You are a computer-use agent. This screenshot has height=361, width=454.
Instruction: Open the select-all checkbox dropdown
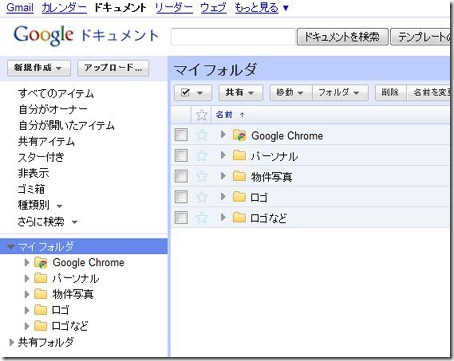click(193, 92)
